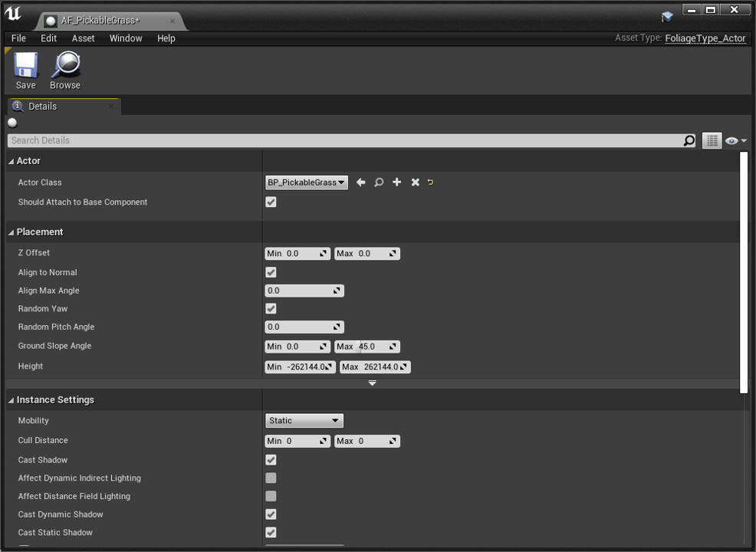Use selected asset arrow for Actor Class
756x552 pixels.
point(360,182)
